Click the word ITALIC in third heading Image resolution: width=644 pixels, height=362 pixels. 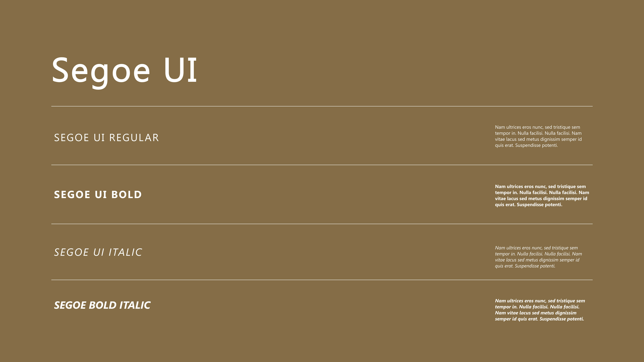125,252
